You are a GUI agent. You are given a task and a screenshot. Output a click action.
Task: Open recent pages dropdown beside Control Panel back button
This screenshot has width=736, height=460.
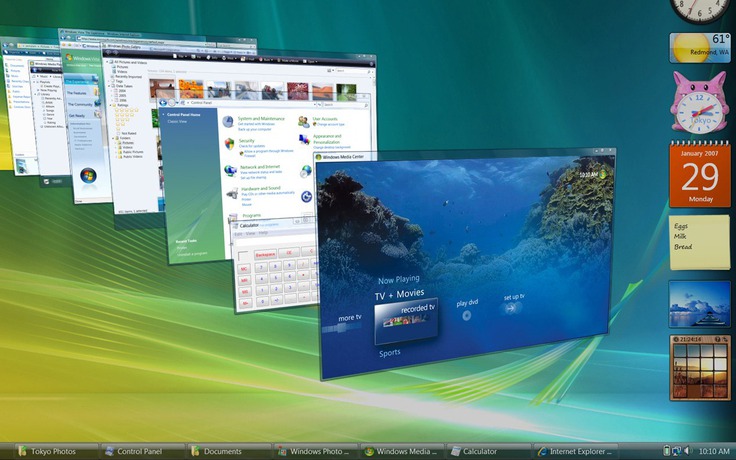(177, 103)
